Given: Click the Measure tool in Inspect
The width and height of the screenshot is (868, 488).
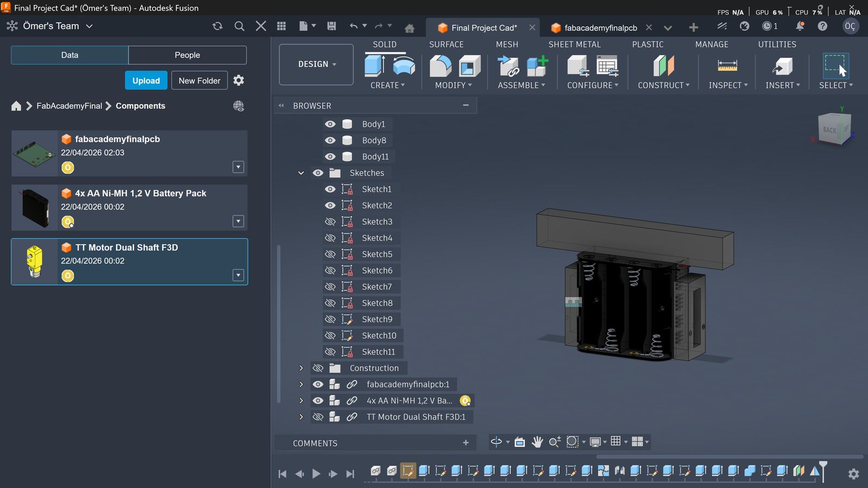Looking at the screenshot, I should pyautogui.click(x=727, y=66).
